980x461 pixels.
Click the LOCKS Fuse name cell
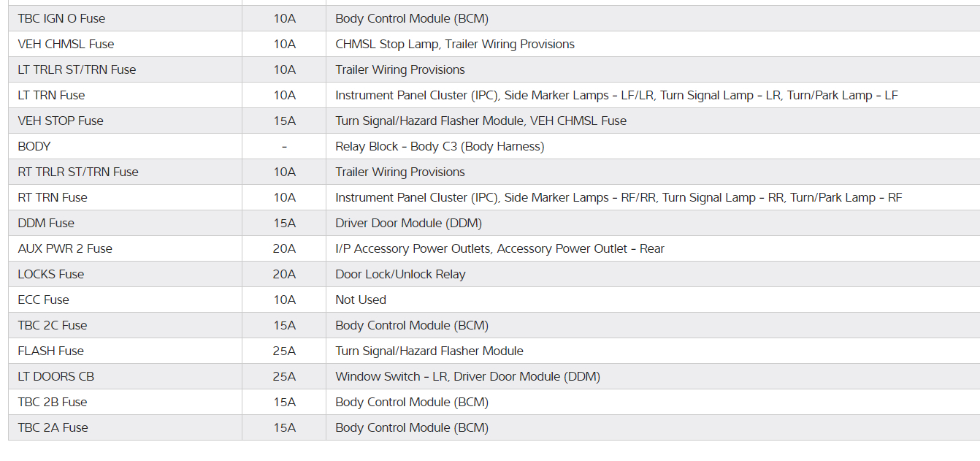51,274
